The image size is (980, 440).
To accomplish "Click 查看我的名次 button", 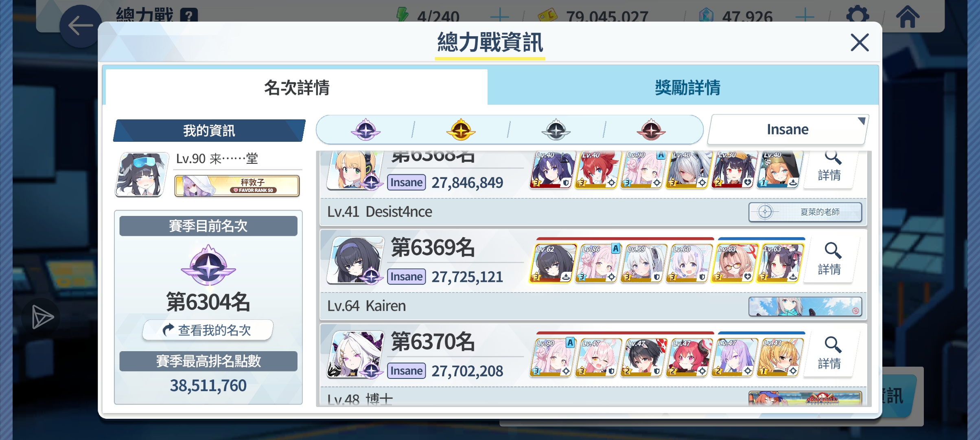I will pyautogui.click(x=208, y=330).
